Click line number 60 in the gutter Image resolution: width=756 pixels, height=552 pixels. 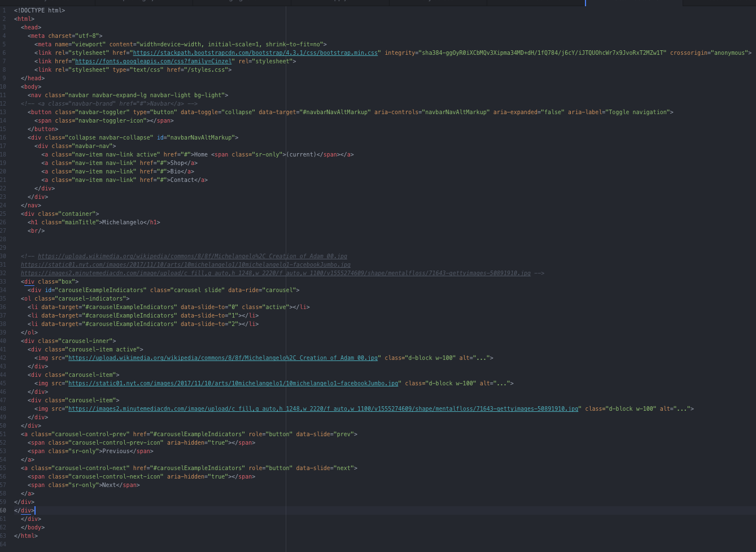(x=3, y=510)
